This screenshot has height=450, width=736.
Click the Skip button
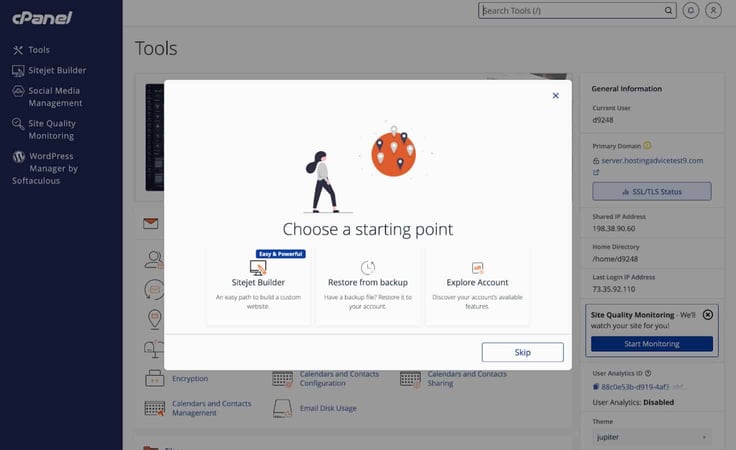click(522, 352)
